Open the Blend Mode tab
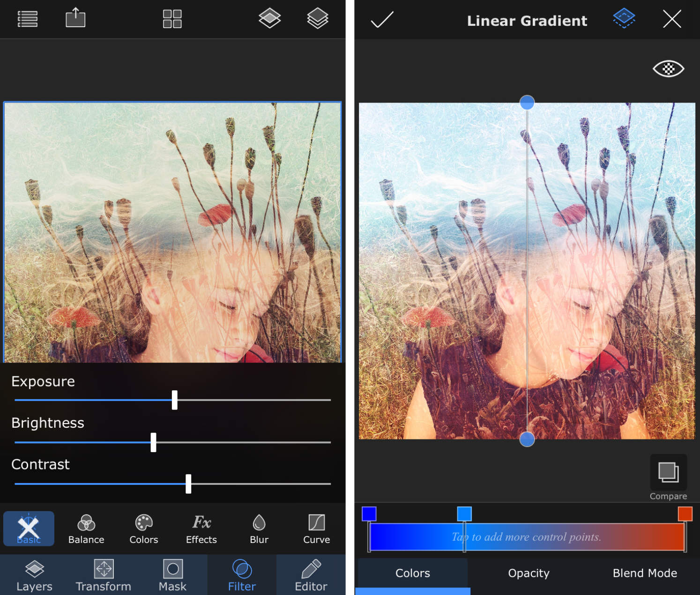The image size is (700, 595). pos(645,573)
